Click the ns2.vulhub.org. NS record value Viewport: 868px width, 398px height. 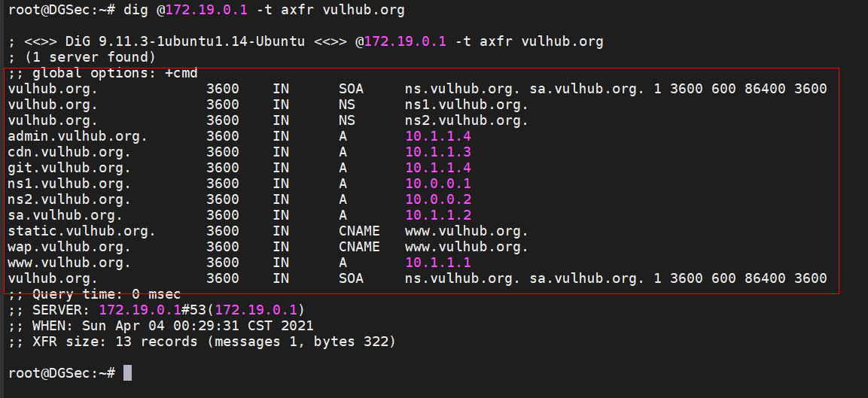(467, 120)
